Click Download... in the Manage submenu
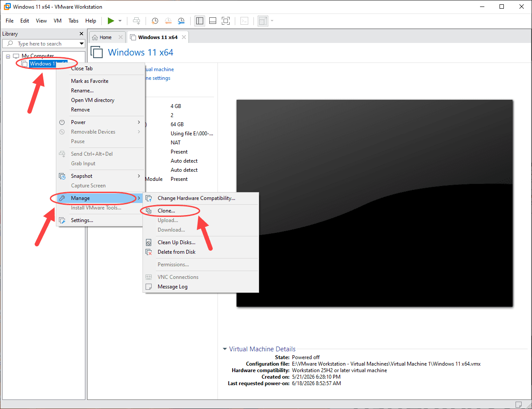 click(171, 230)
